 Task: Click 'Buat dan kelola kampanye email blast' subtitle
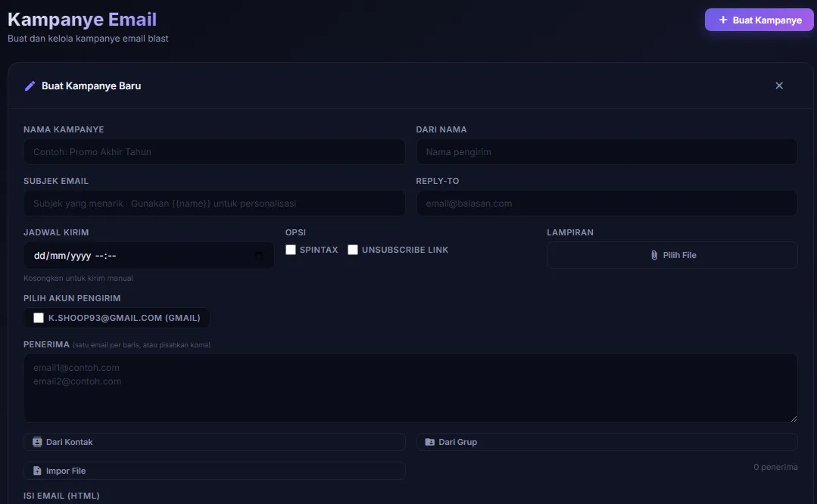pyautogui.click(x=88, y=39)
